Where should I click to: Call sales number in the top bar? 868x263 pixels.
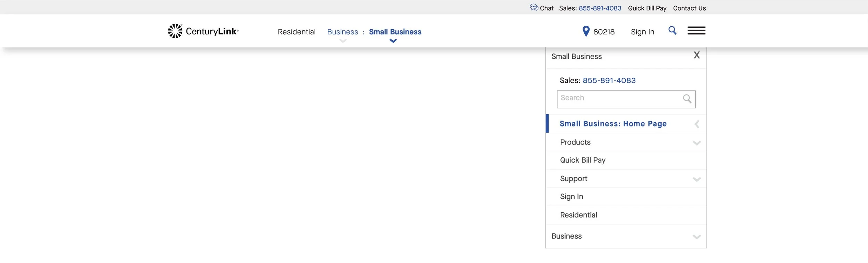point(600,8)
